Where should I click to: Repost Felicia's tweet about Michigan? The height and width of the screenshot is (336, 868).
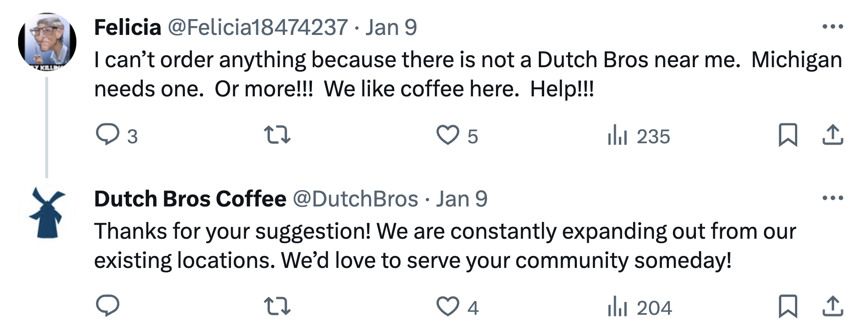point(277,135)
